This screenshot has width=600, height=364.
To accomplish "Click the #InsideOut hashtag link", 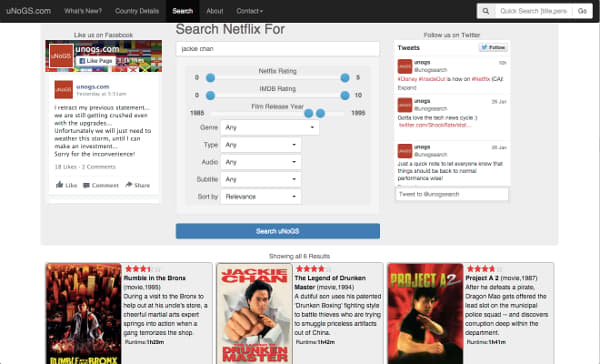I will [x=432, y=79].
